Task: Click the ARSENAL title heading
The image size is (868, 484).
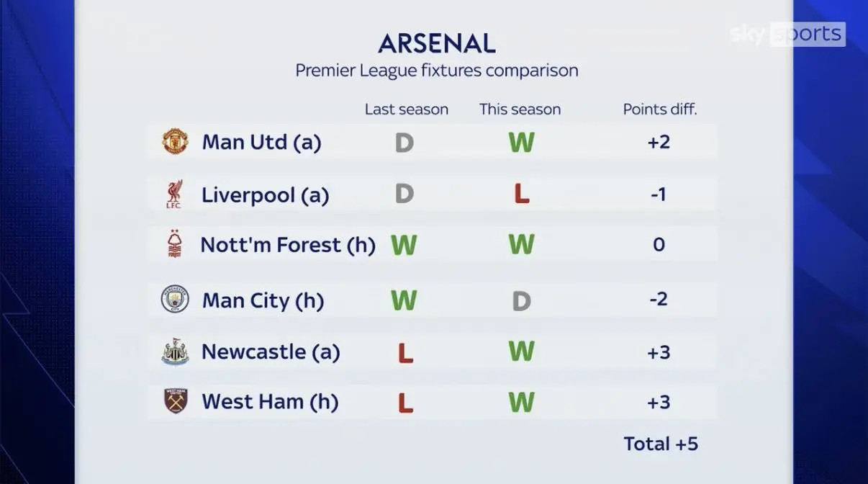Action: point(437,44)
